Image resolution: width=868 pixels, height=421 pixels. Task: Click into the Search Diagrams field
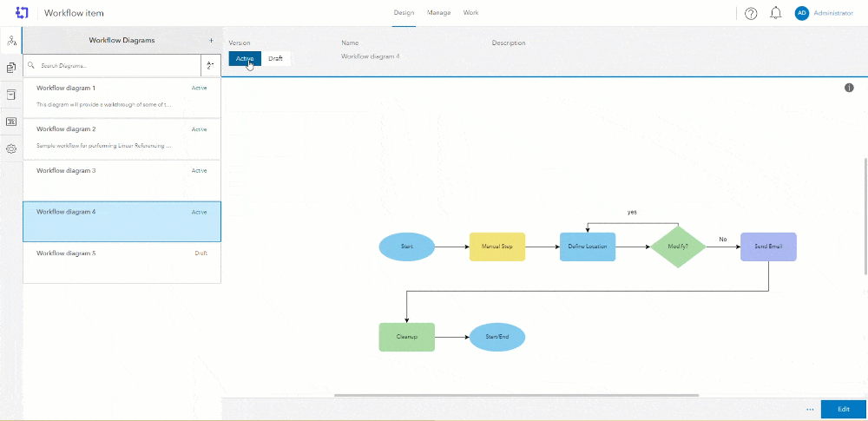[112, 65]
